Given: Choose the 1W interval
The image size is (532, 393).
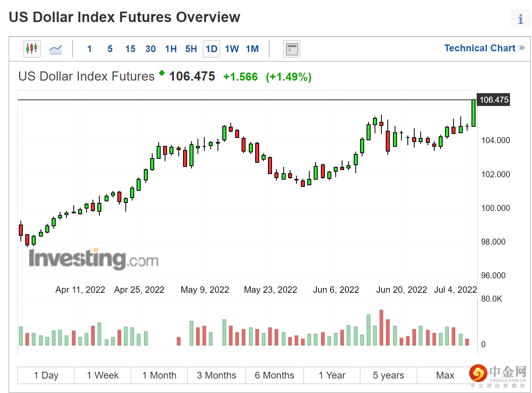Looking at the screenshot, I should [x=232, y=49].
